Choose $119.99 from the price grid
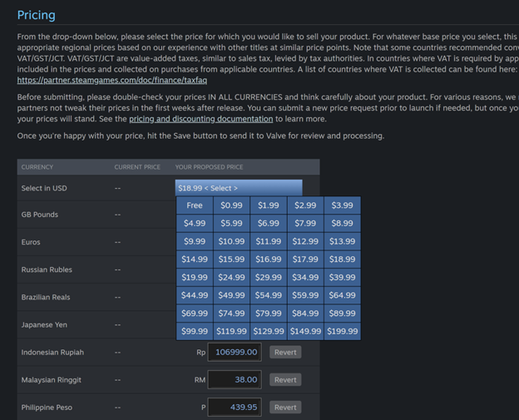Screen dimensions: 519x420 (231, 331)
